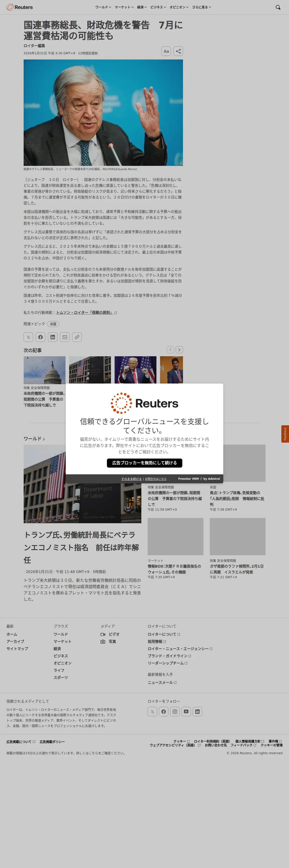Viewport: 289px width, 868px height.
Task: Click そのまま続ける link in popup
Action: pos(131,479)
